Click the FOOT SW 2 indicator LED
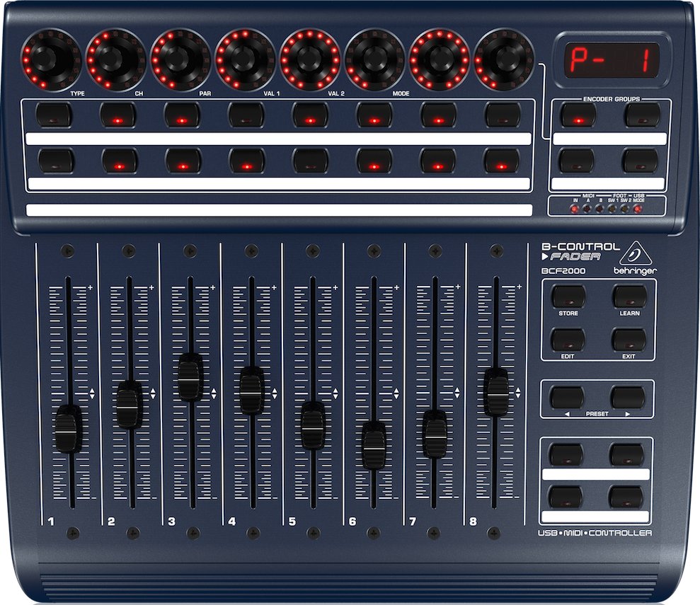Viewport: 700px width, 605px height. (626, 209)
